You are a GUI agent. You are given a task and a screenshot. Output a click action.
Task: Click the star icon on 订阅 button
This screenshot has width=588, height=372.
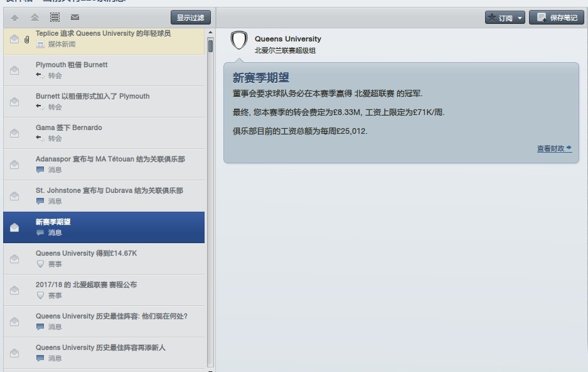[x=491, y=17]
